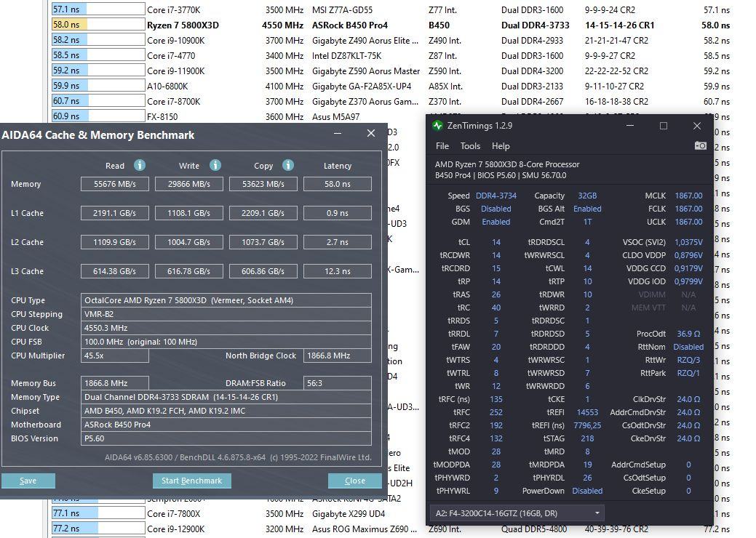This screenshot has width=756, height=538.
Task: Maximize the ZenTimings window
Action: coord(664,126)
